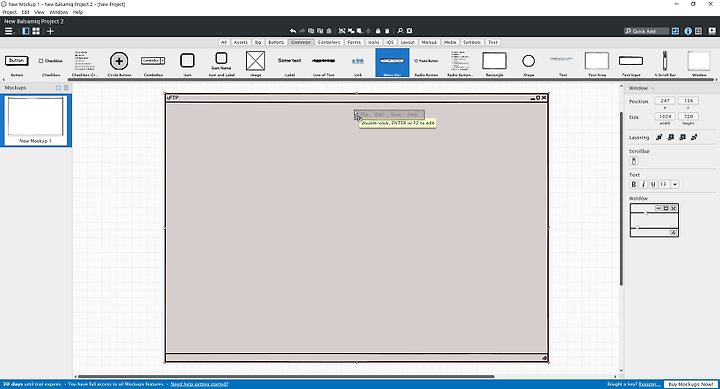This screenshot has height=389, width=720.
Task: Select the Circle Button control in library
Action: coord(119,63)
